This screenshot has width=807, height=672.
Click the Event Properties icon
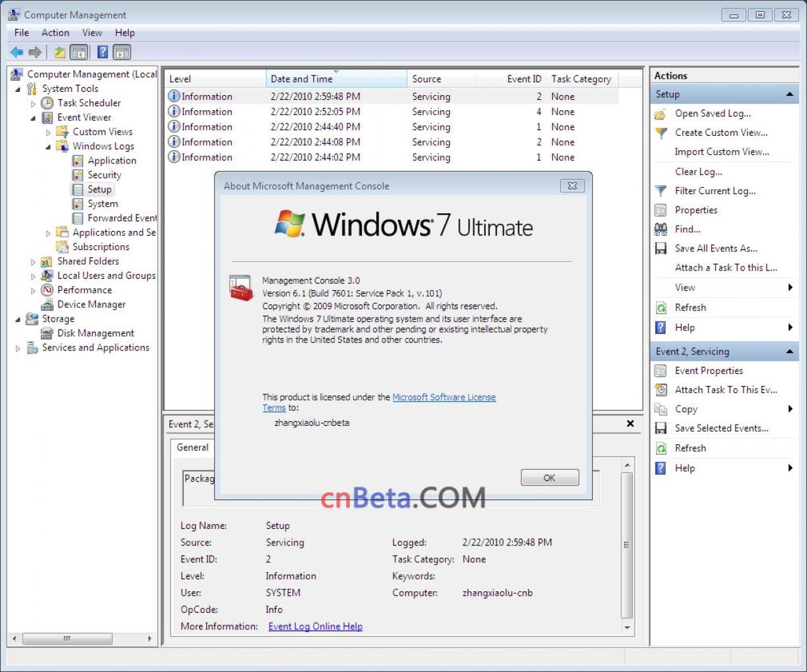click(x=661, y=371)
